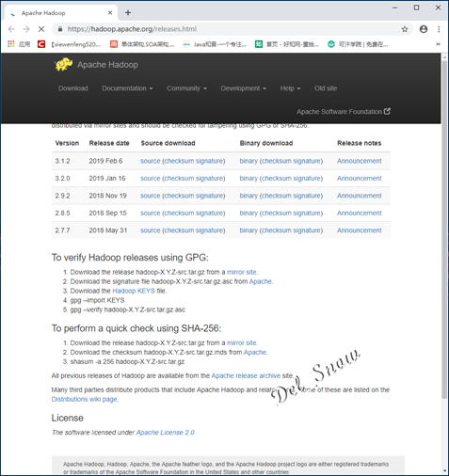Click the Apache Hadoop brand title
The height and width of the screenshot is (476, 449).
tap(107, 65)
